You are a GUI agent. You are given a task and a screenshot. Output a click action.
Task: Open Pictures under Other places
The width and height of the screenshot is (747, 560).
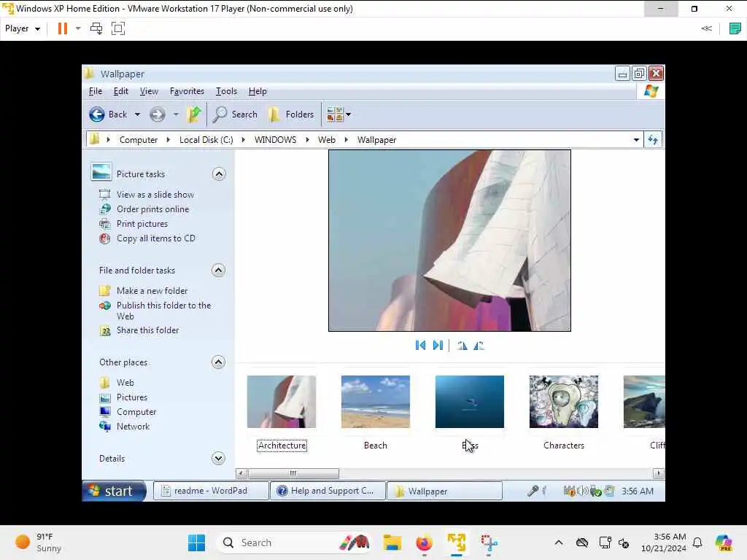coord(132,397)
